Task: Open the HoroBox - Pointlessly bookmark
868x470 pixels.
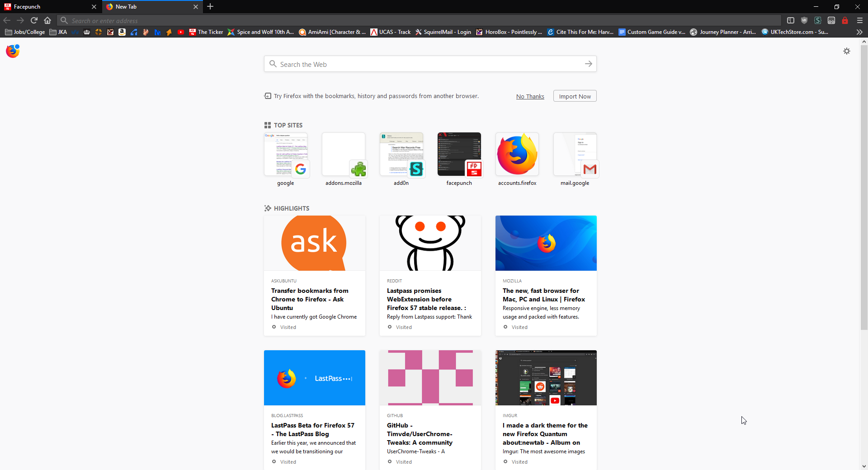Action: pos(509,32)
